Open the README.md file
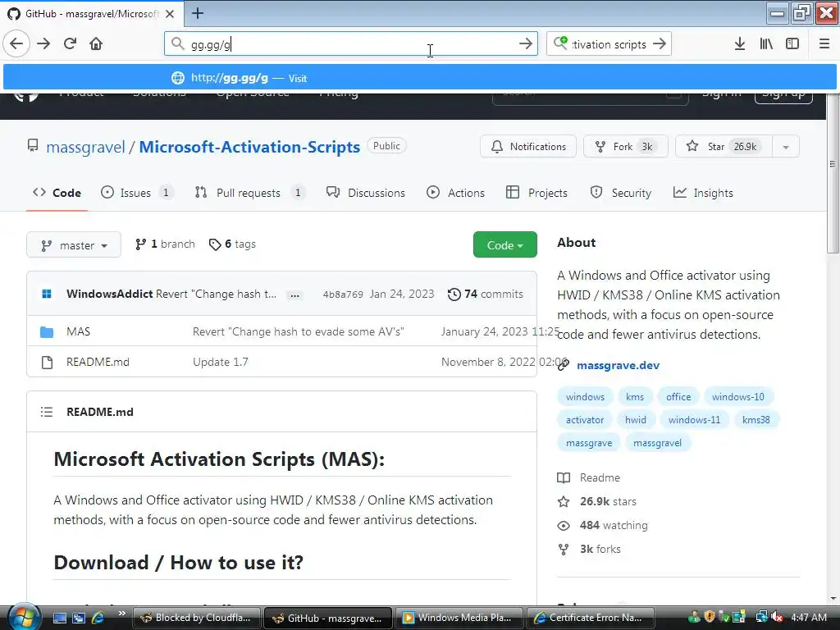 98,362
